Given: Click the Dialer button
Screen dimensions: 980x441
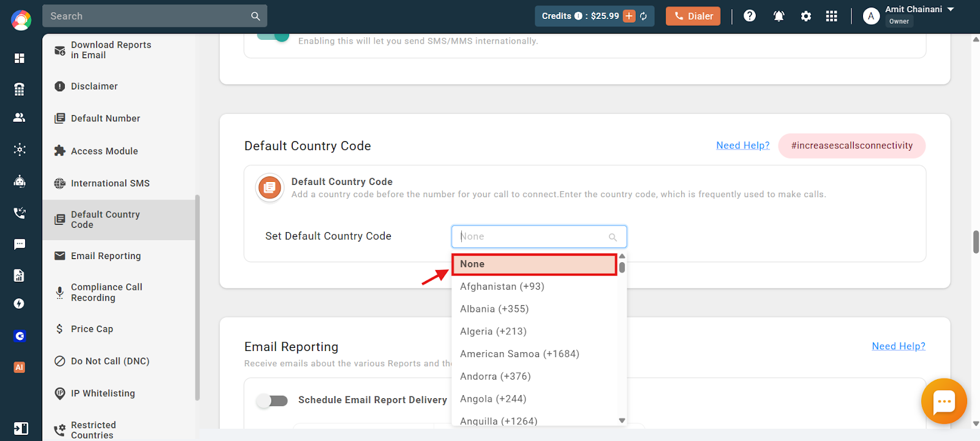Looking at the screenshot, I should pyautogui.click(x=693, y=16).
